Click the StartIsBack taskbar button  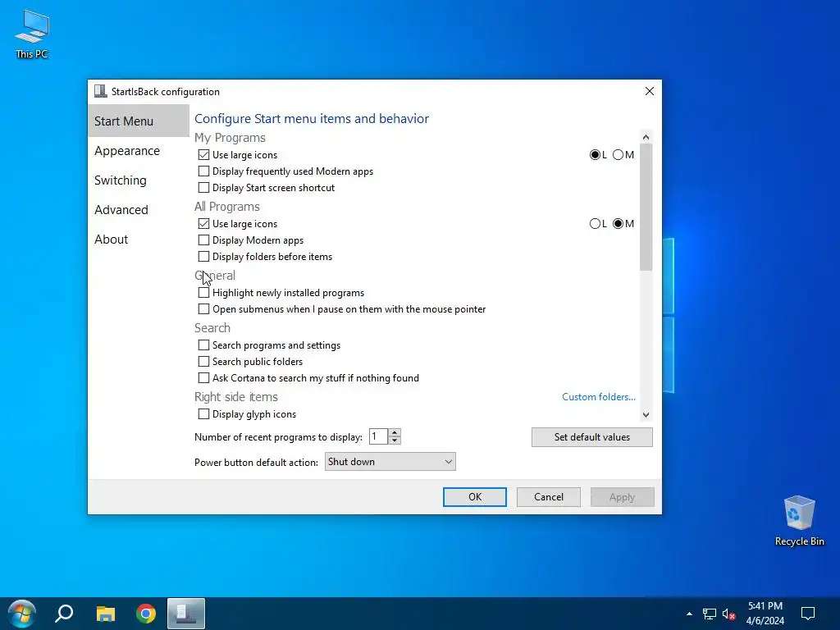pyautogui.click(x=186, y=614)
